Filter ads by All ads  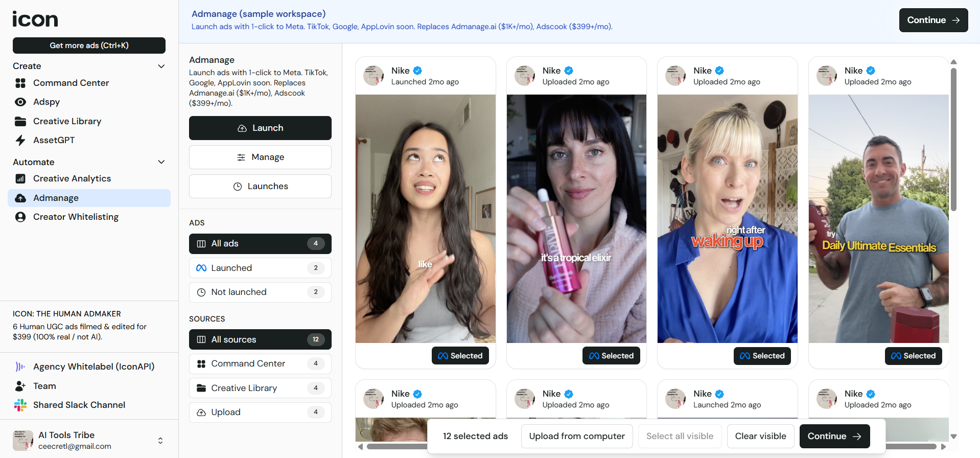point(260,244)
